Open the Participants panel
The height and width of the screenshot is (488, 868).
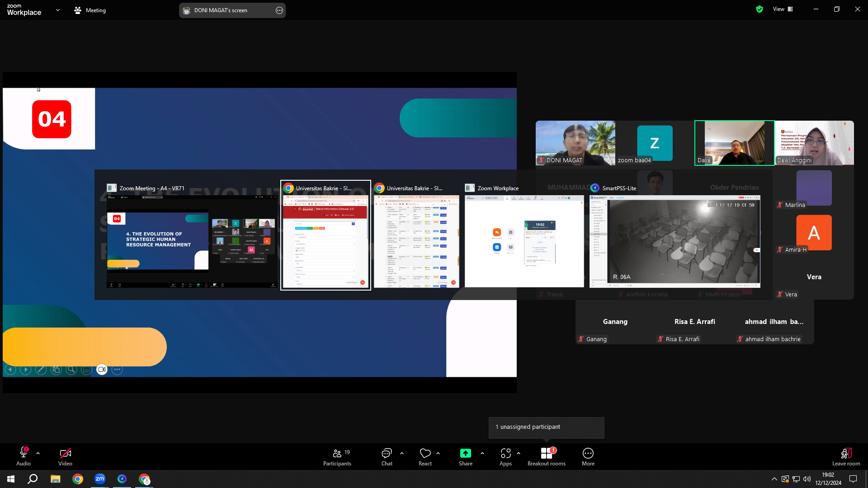point(337,456)
